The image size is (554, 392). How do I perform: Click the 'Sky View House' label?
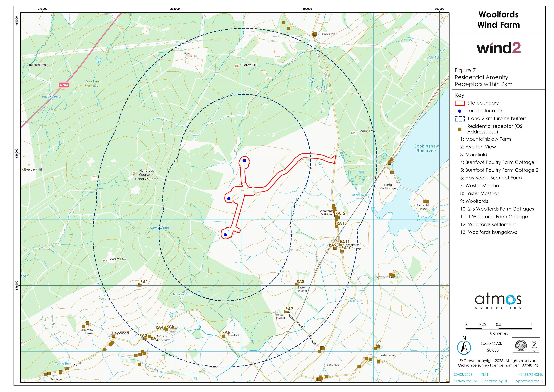[x=87, y=332]
